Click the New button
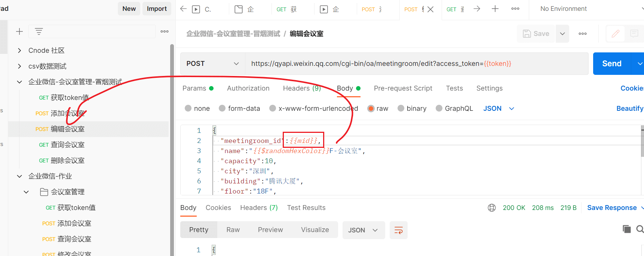This screenshot has height=256, width=644. [x=129, y=9]
